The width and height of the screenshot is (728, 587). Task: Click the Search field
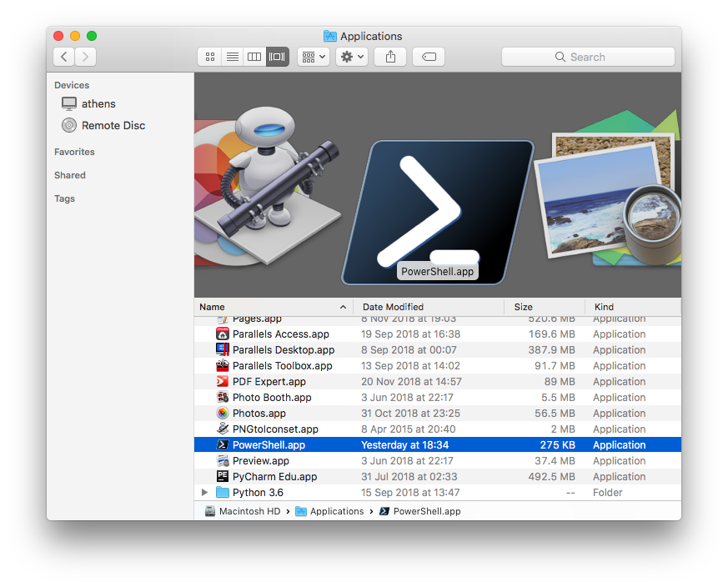point(588,57)
